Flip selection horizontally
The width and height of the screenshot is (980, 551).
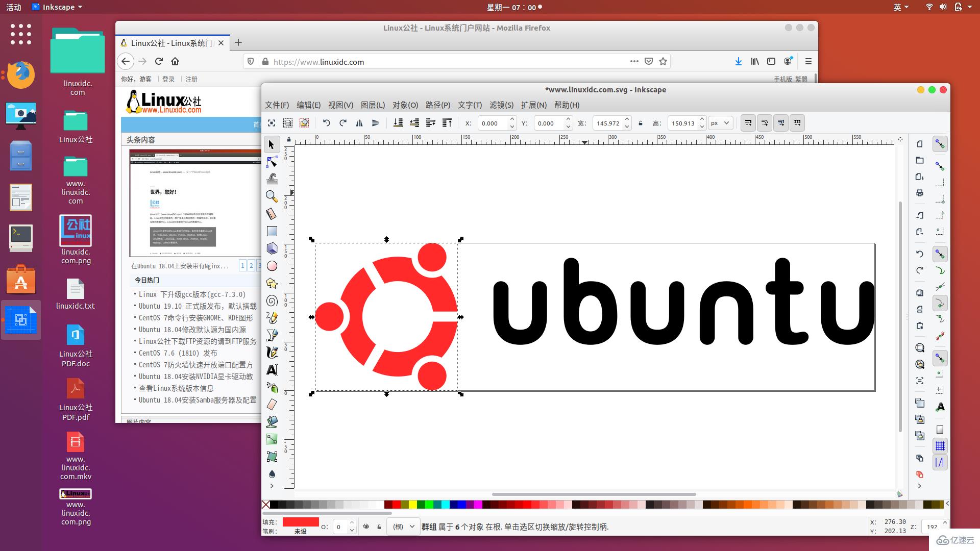click(359, 123)
